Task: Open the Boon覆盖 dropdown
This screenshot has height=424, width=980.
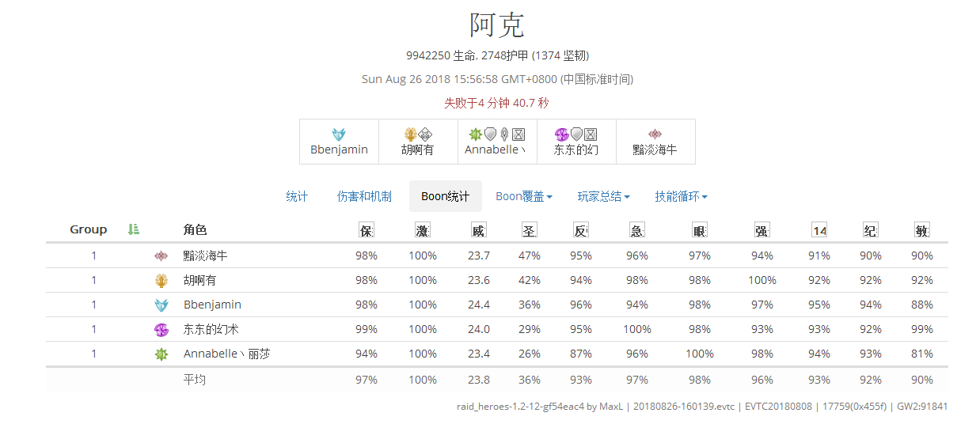Action: tap(523, 196)
